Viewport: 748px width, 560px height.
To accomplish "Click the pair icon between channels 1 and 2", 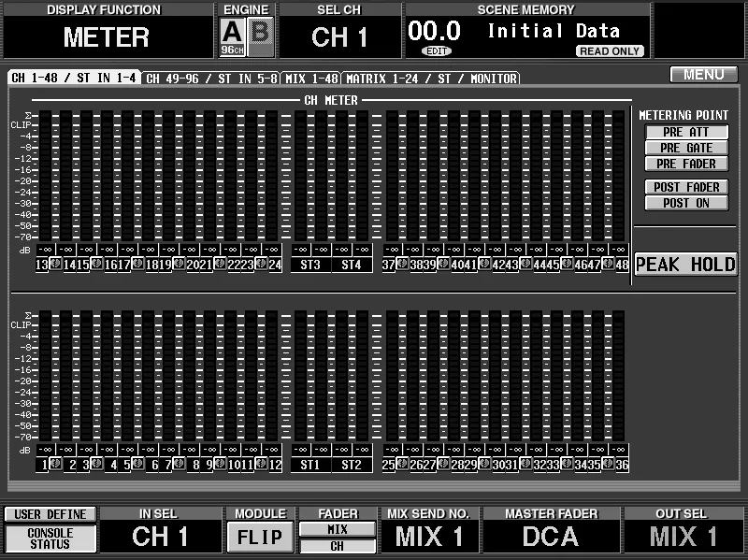I will (x=56, y=463).
